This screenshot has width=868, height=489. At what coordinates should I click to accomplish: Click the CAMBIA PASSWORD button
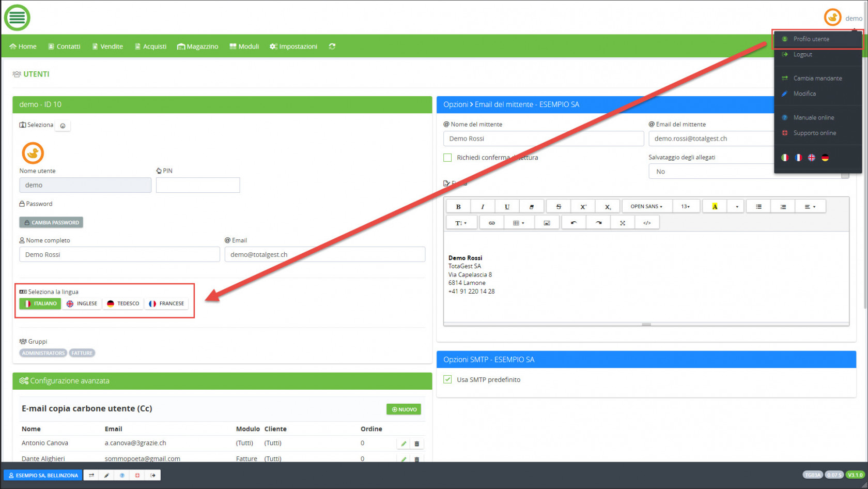click(x=51, y=222)
